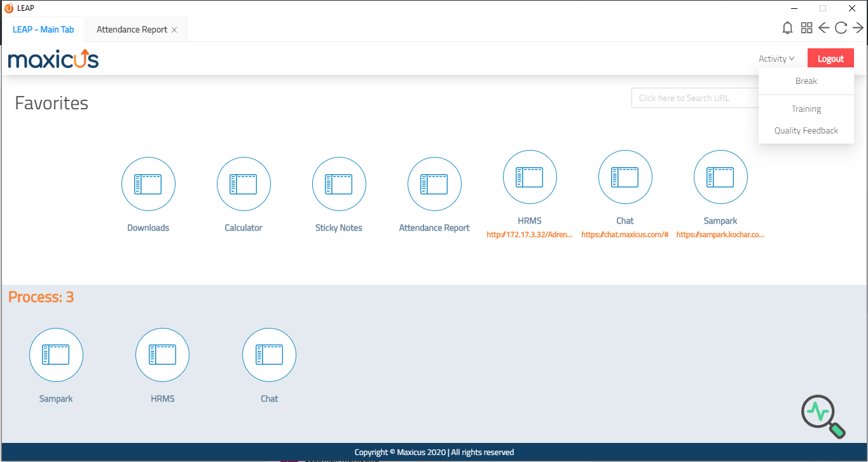Minimize the LEAP window

(794, 8)
